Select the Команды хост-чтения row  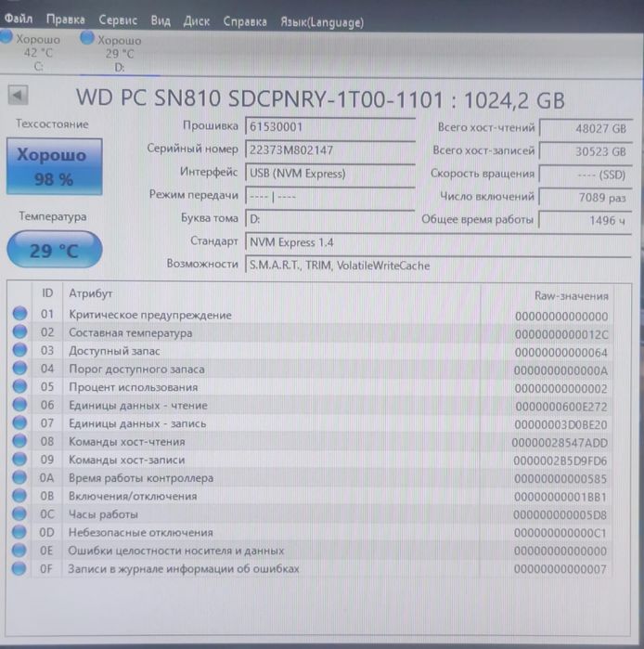[311, 442]
